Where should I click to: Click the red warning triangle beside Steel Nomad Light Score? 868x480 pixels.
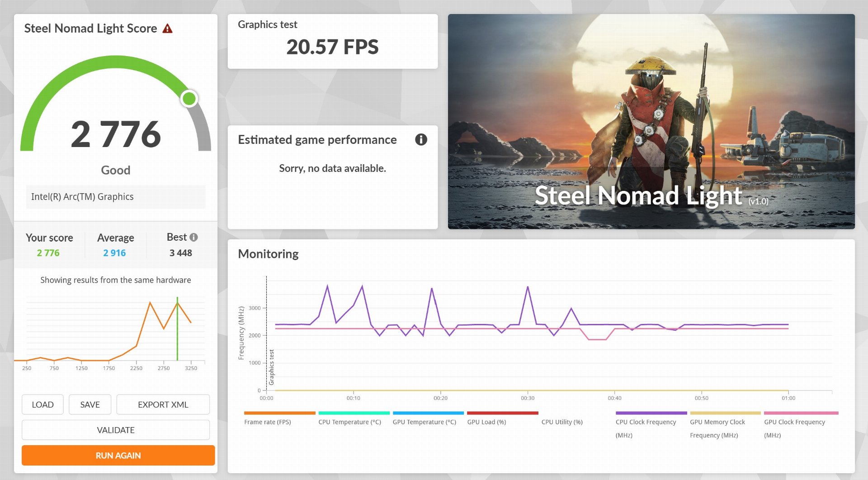tap(167, 29)
